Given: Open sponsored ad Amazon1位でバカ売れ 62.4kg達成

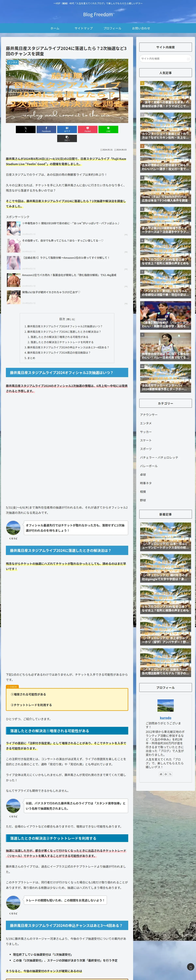Looking at the screenshot, I should tap(69, 275).
